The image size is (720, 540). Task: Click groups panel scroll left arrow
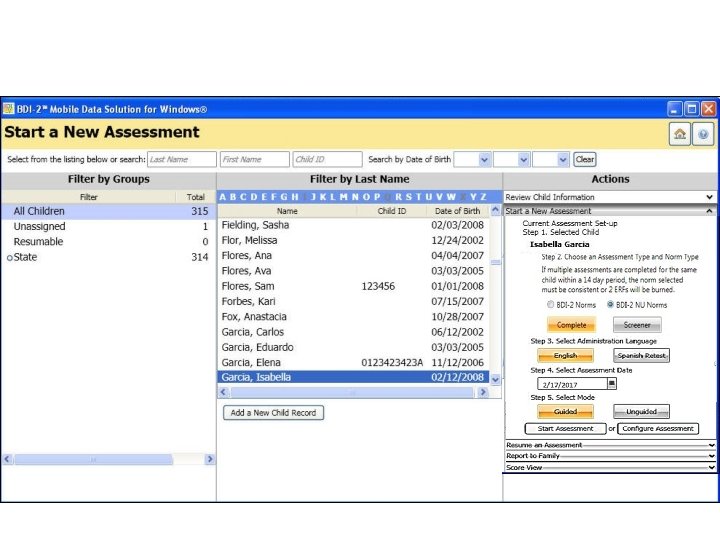tap(7, 459)
